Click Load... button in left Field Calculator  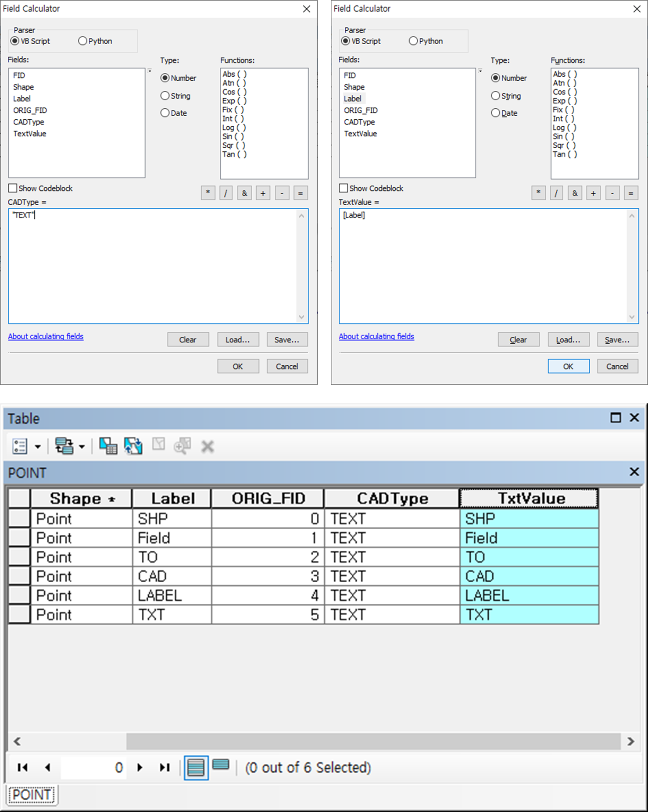tap(238, 339)
